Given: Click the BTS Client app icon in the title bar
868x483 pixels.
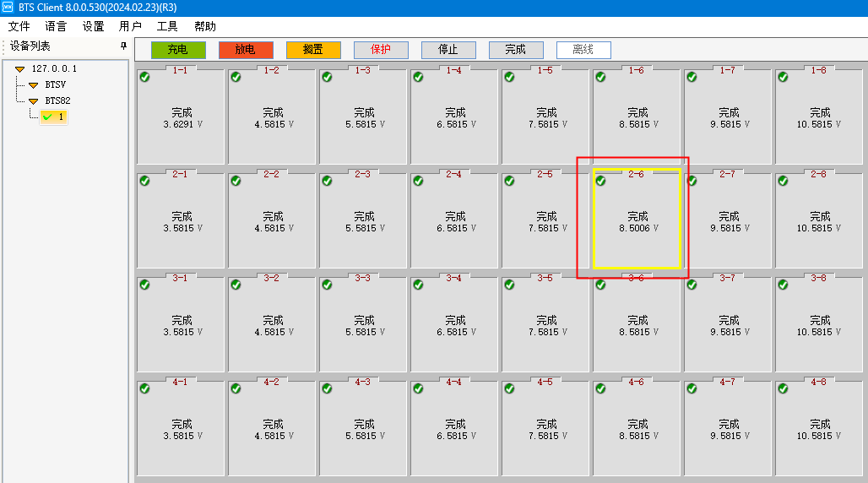Looking at the screenshot, I should click(8, 8).
